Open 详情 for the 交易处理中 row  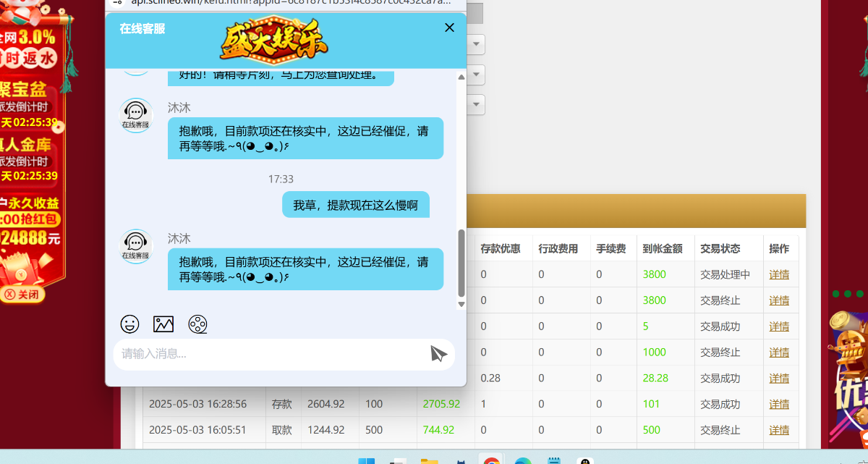click(x=779, y=274)
